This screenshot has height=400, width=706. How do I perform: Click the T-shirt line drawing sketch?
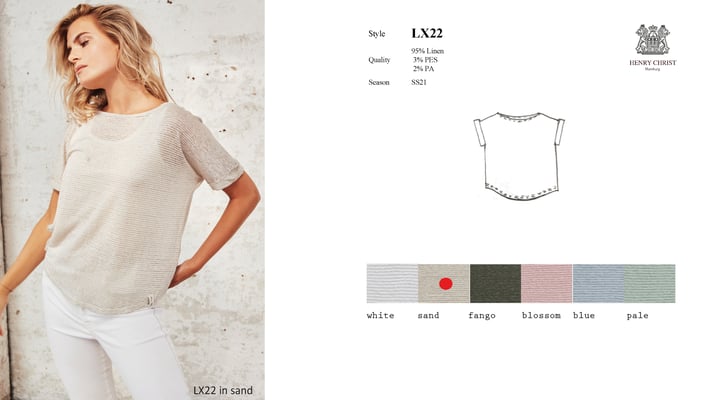[x=519, y=156]
